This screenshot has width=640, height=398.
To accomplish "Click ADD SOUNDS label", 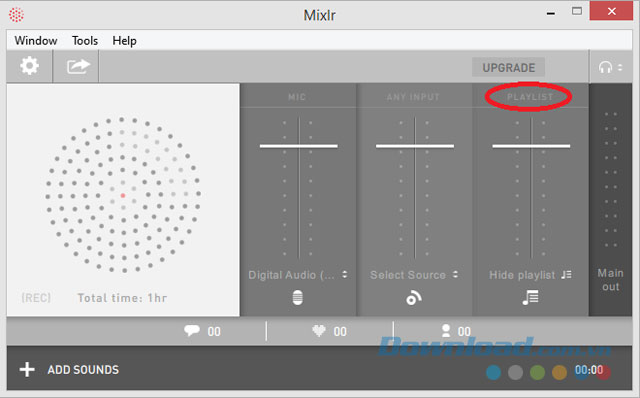I will pos(83,370).
